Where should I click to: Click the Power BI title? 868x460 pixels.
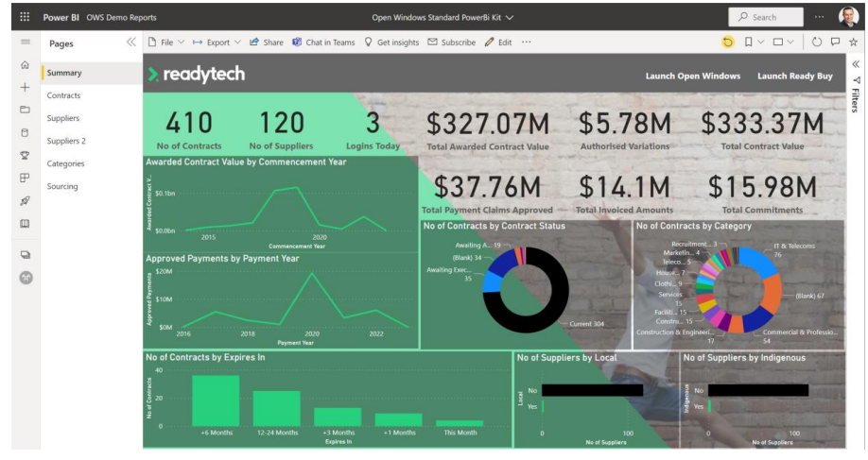pyautogui.click(x=61, y=18)
